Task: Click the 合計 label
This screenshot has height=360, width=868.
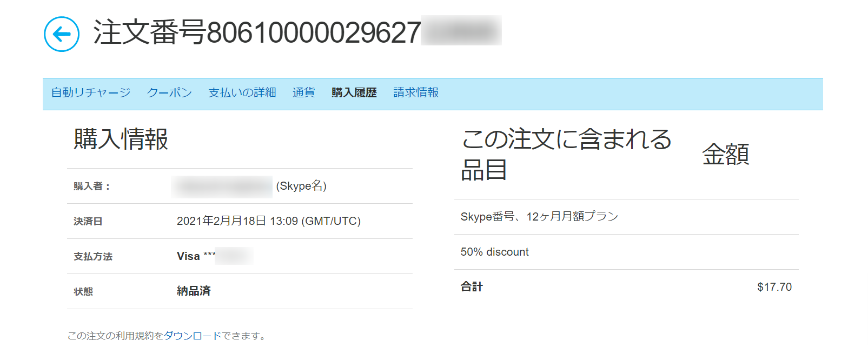Action: [x=472, y=286]
